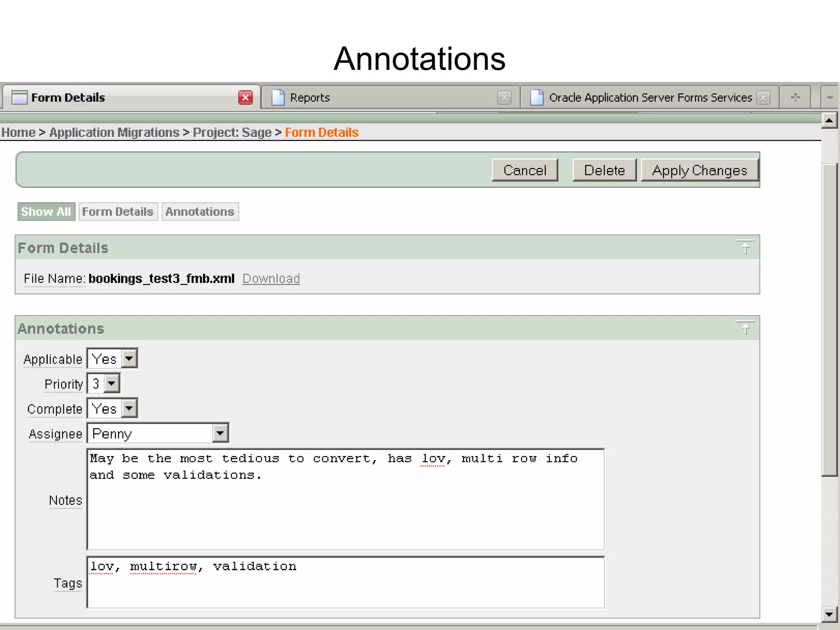Open the Complete dropdown

point(112,409)
